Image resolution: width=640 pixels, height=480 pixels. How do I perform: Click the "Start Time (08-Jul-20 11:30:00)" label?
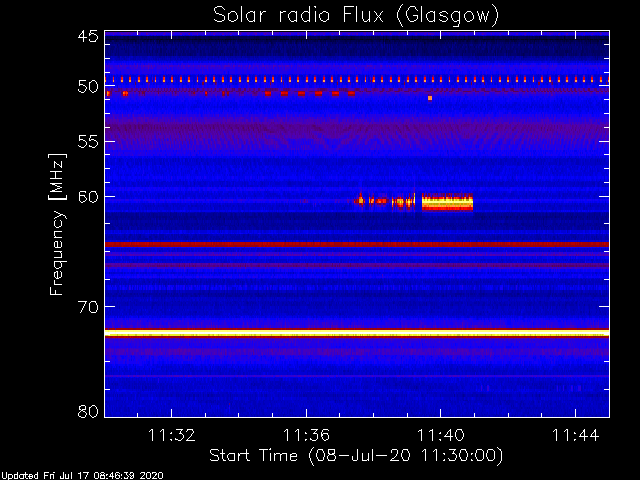pyautogui.click(x=356, y=456)
